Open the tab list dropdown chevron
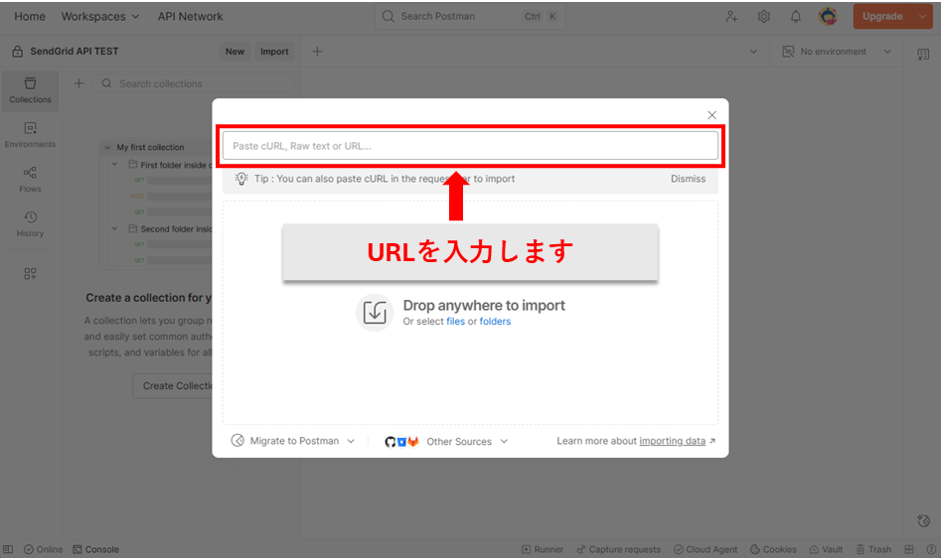The width and height of the screenshot is (941, 560). click(x=754, y=52)
